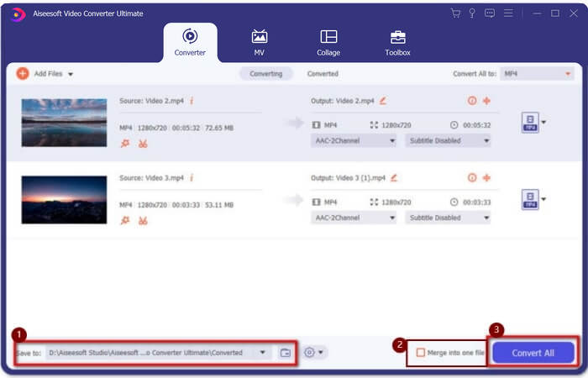Open the shopping cart icon in title bar
Image resolution: width=588 pixels, height=378 pixels.
tap(455, 13)
